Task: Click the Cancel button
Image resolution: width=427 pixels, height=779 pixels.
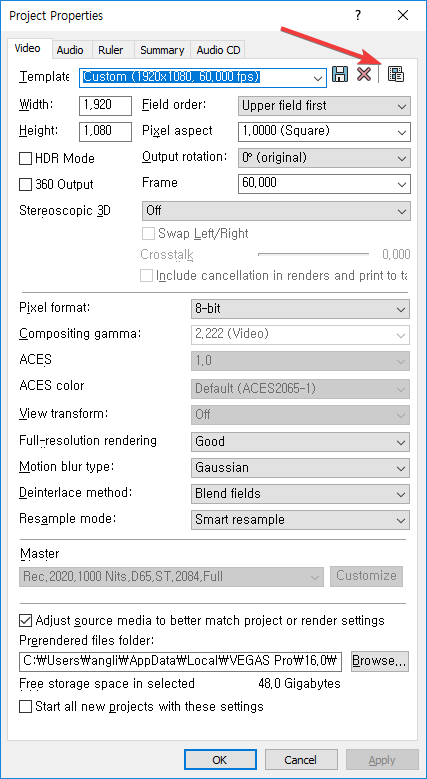Action: [301, 760]
